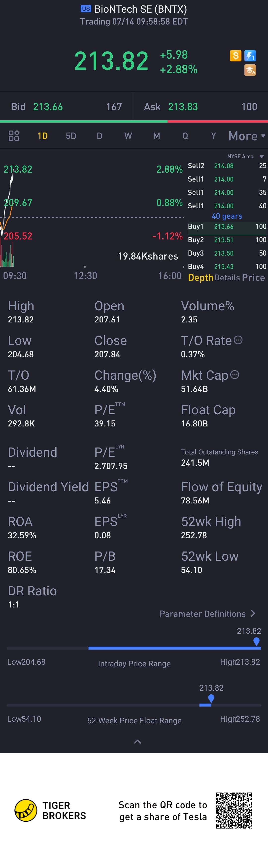Tap the Tesla share QR code
Image resolution: width=268 pixels, height=868 pixels.
coord(234,810)
